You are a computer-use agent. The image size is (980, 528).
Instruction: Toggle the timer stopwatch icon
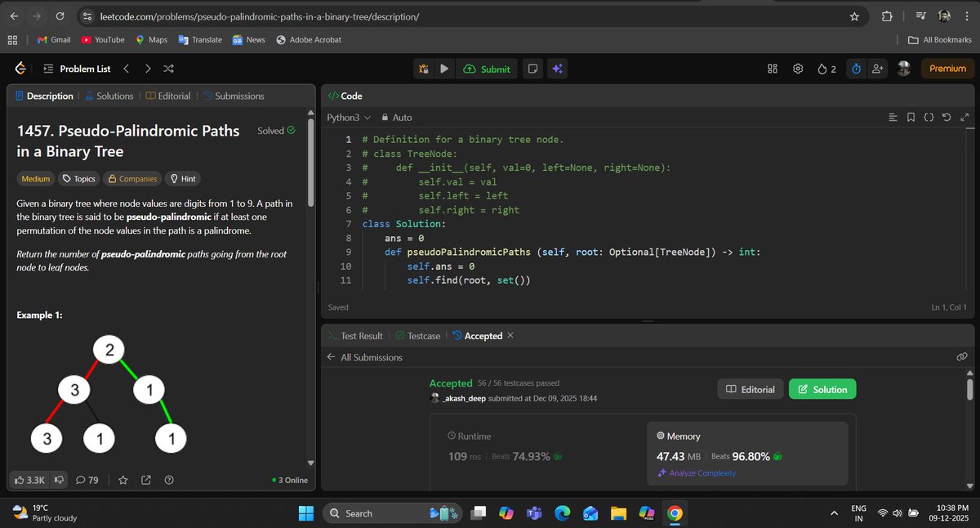click(856, 69)
